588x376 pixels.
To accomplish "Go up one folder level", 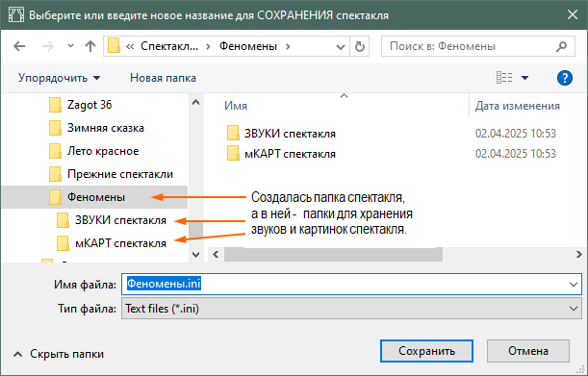I will (x=90, y=46).
